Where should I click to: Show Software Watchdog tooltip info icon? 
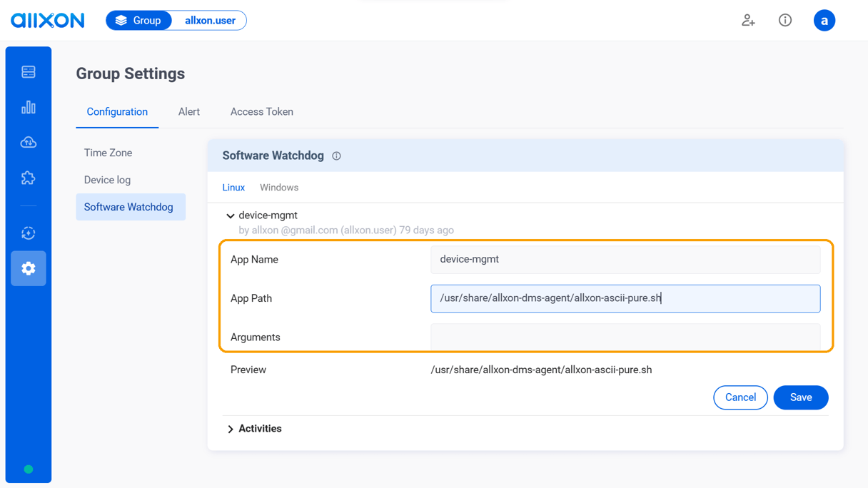(335, 156)
